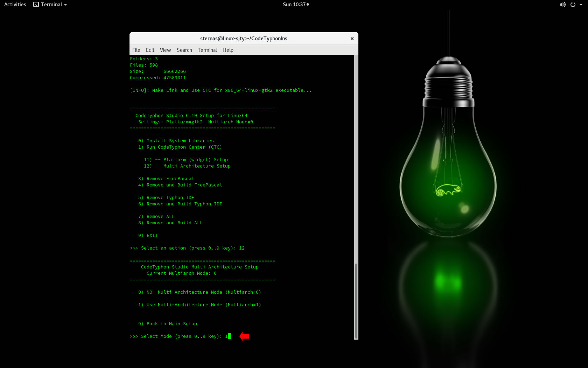Screen dimensions: 588x368
Task: Open the Terminal app menu in top bar
Action: (x=50, y=5)
